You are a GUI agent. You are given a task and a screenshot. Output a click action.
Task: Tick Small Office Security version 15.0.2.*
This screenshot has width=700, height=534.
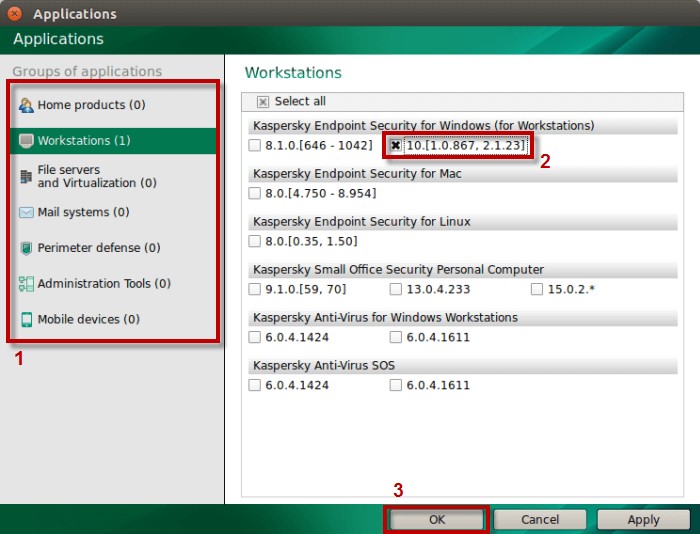click(537, 290)
